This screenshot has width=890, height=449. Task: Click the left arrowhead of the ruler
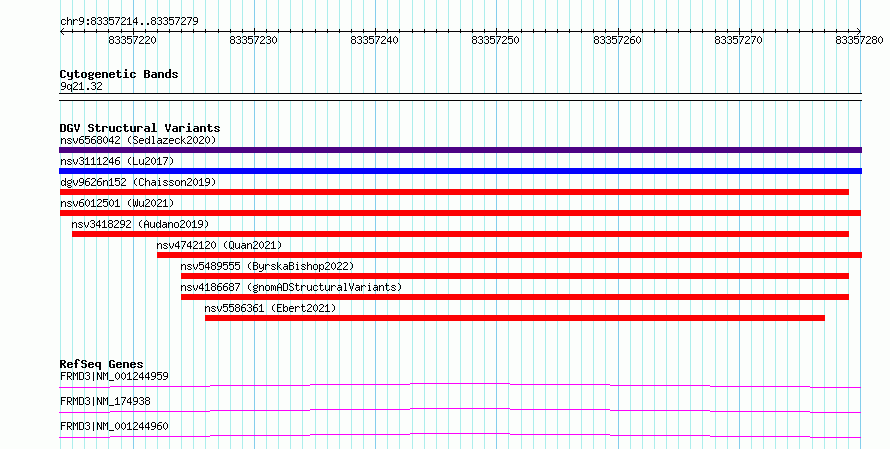(x=62, y=31)
